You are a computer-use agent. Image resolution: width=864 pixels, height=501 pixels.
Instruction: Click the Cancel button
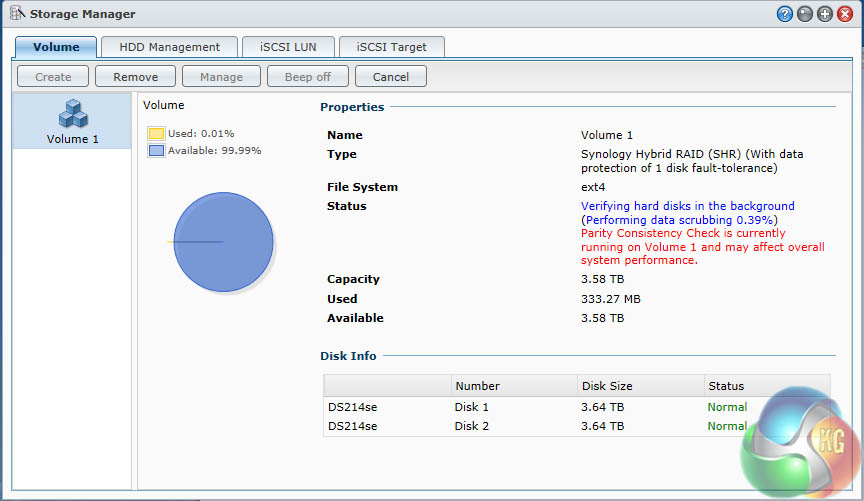point(390,77)
